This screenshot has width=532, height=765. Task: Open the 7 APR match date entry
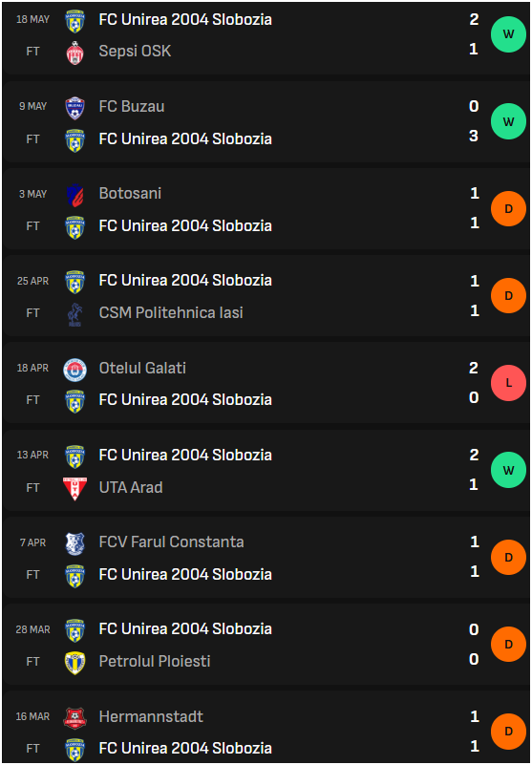click(32, 542)
